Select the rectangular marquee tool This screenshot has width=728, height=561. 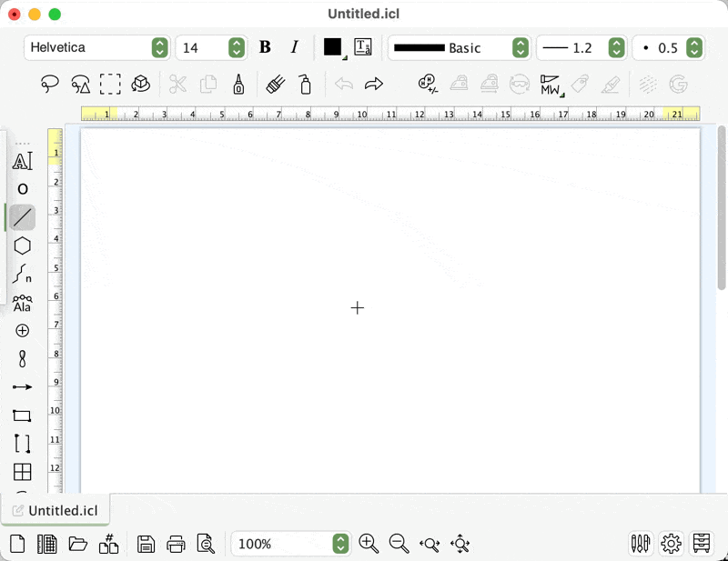(x=110, y=85)
